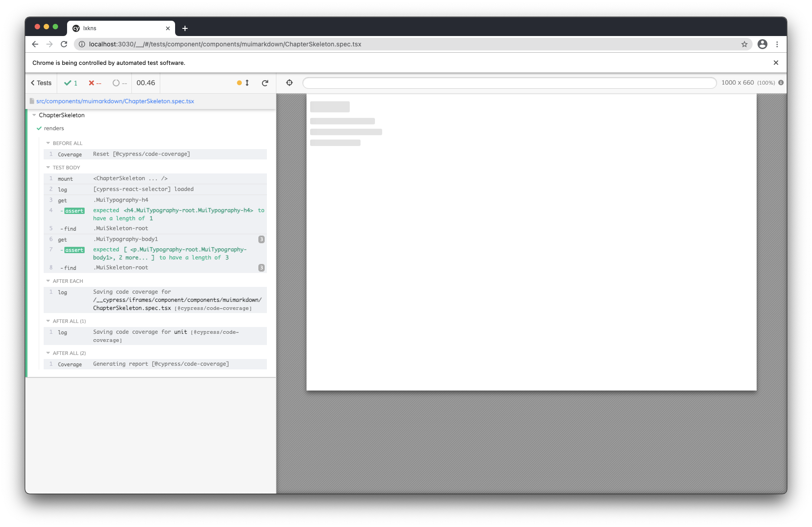Screen dimensions: 812x527
Task: Reload the Chrome page
Action: (x=64, y=44)
